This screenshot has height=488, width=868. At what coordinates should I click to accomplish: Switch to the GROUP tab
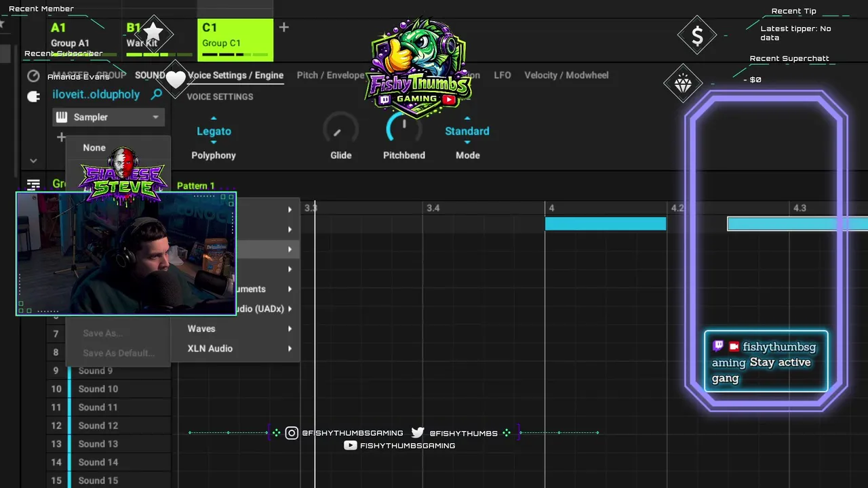coord(111,75)
